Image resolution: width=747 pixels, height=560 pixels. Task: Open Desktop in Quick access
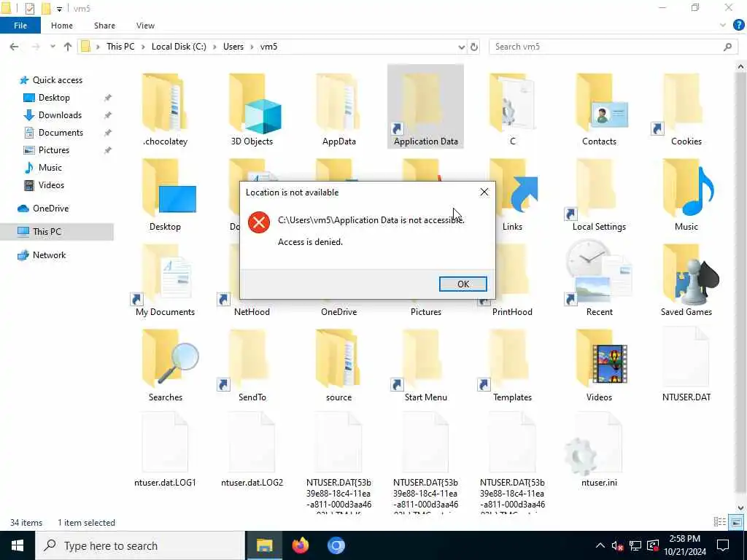click(54, 98)
